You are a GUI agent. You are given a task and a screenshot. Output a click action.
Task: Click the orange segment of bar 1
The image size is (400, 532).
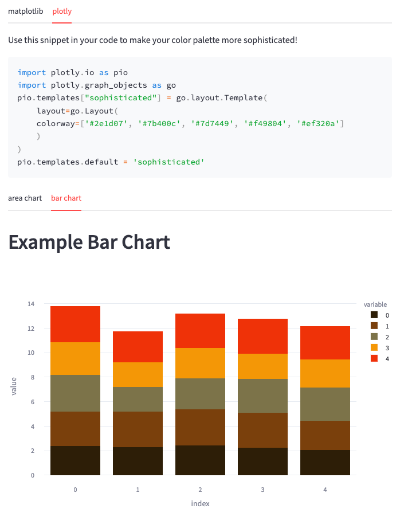(138, 374)
